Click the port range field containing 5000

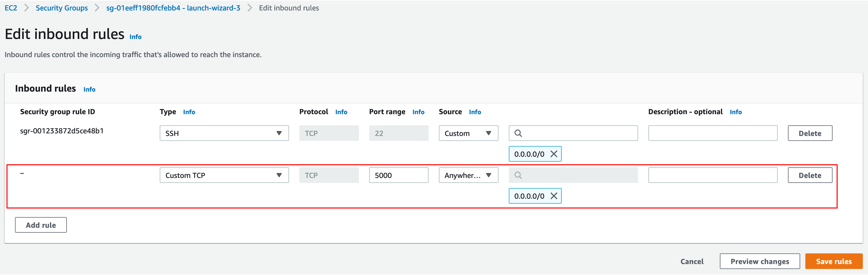[398, 175]
